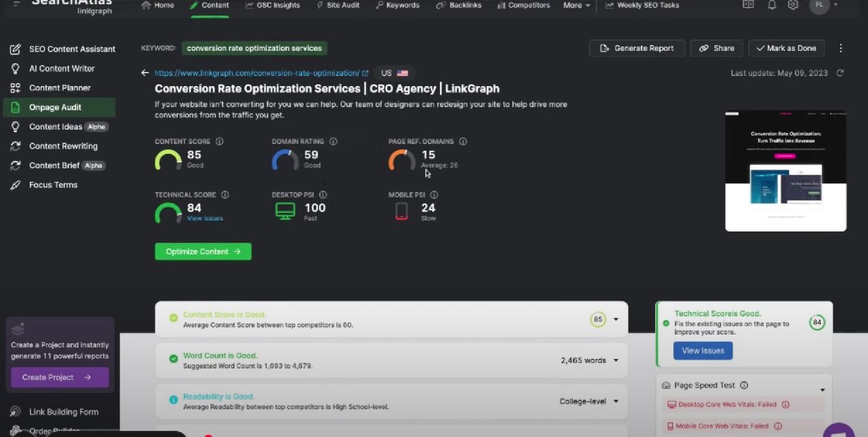Show info for Domain Rating
This screenshot has width=868, height=437.
[x=333, y=141]
